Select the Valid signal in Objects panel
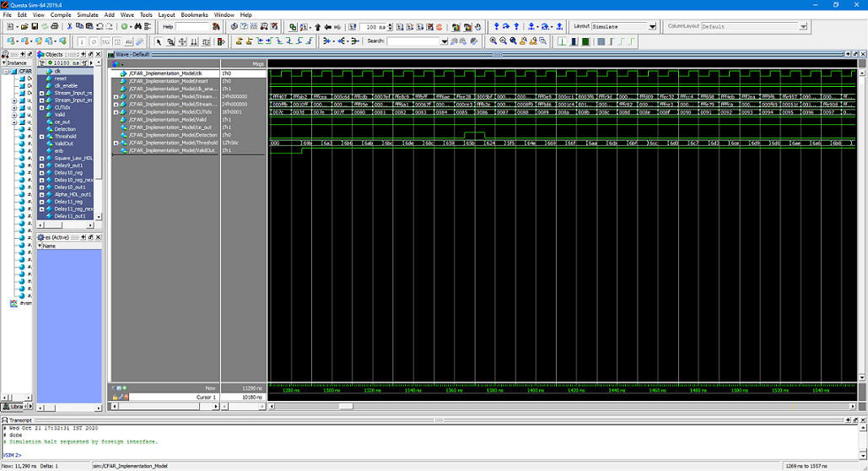This screenshot has width=868, height=471. pyautogui.click(x=60, y=115)
